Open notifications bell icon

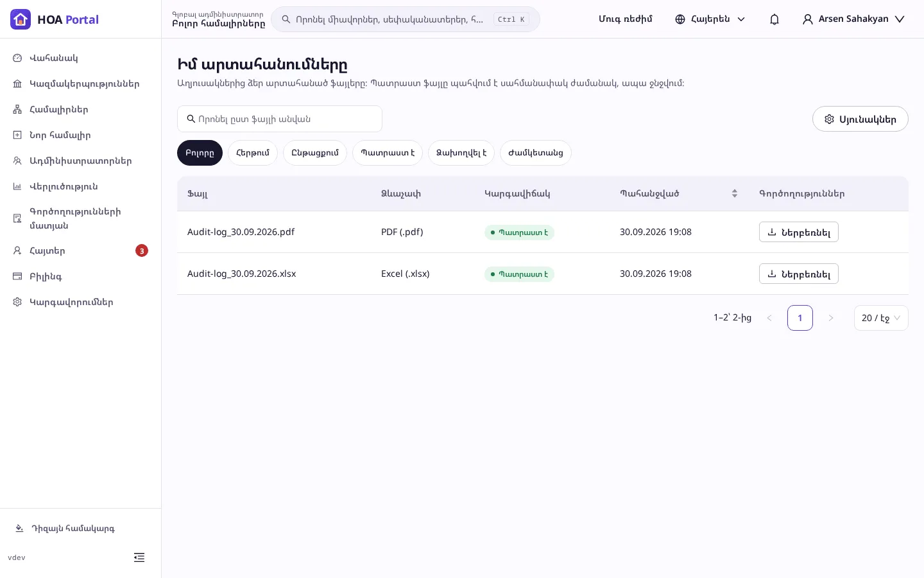click(774, 19)
